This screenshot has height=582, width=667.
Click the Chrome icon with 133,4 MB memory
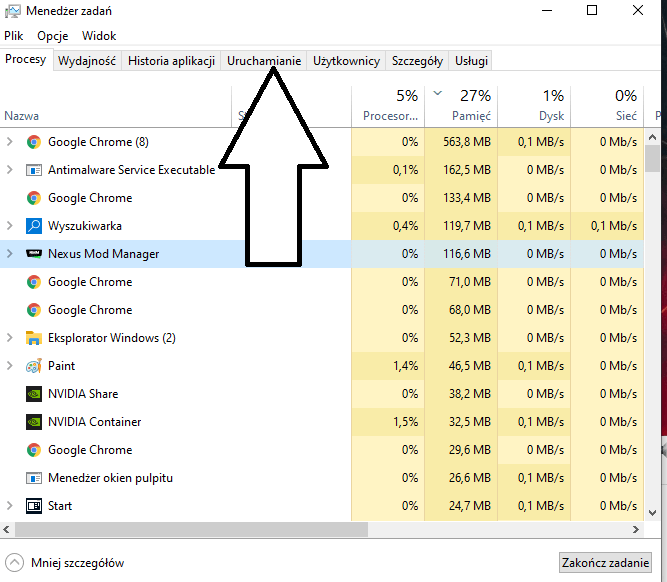click(x=34, y=198)
